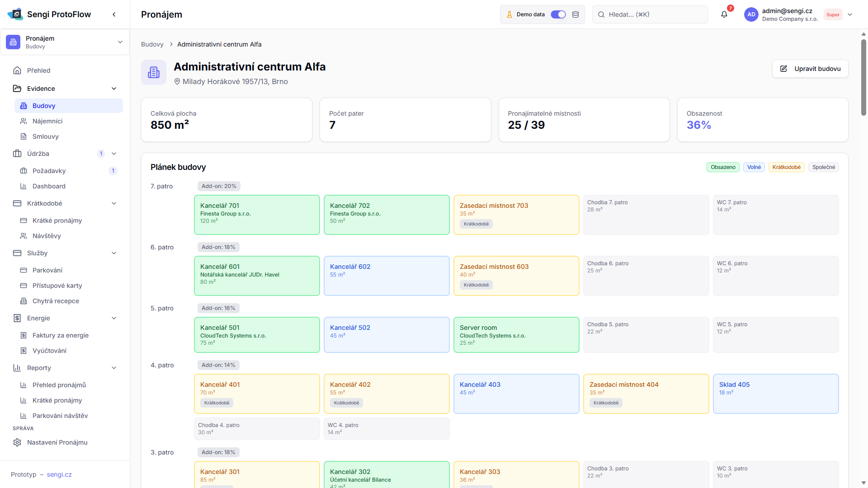The height and width of the screenshot is (488, 868).
Task: Click the Upravit budovu button
Action: [x=810, y=69]
